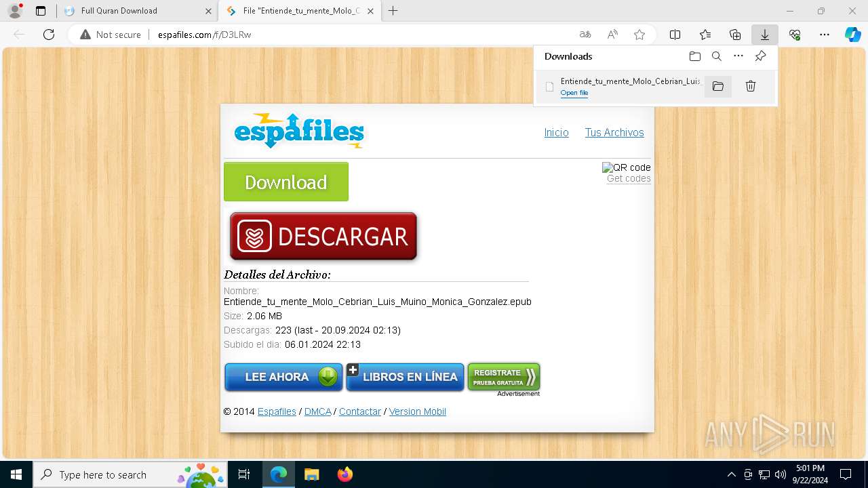Go to Inicio page
This screenshot has width=868, height=488.
557,132
